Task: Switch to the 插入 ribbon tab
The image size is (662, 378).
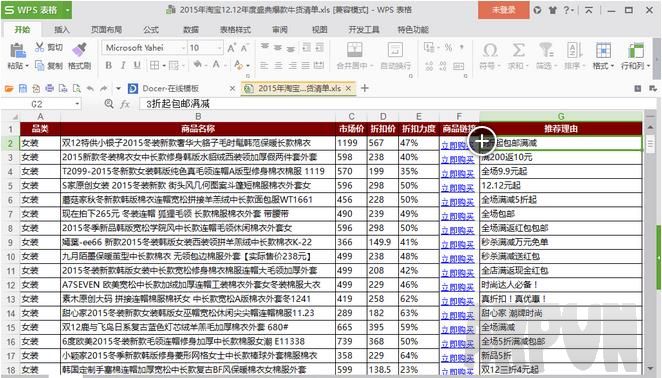Action: pyautogui.click(x=61, y=30)
